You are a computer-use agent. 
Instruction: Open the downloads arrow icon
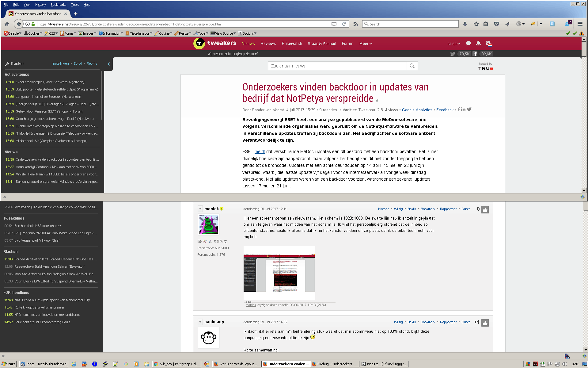click(465, 24)
